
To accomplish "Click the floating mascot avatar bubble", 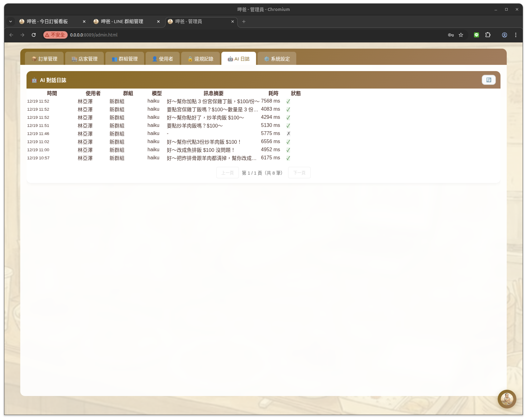I will [x=507, y=399].
